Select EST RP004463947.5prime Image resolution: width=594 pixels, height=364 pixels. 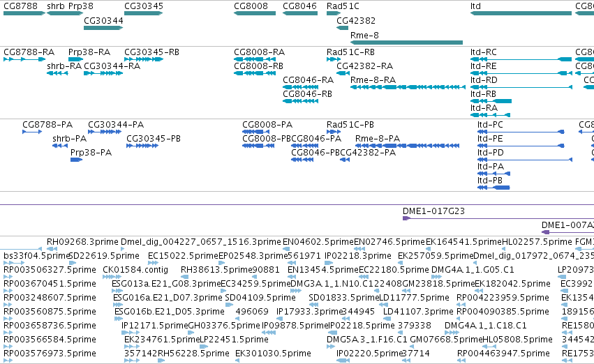pyautogui.click(x=461, y=361)
